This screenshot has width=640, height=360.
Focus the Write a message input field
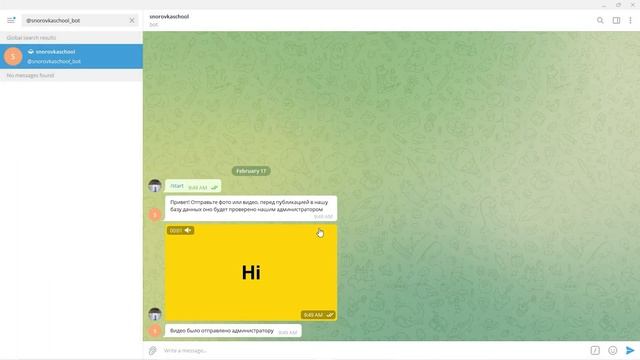click(373, 350)
